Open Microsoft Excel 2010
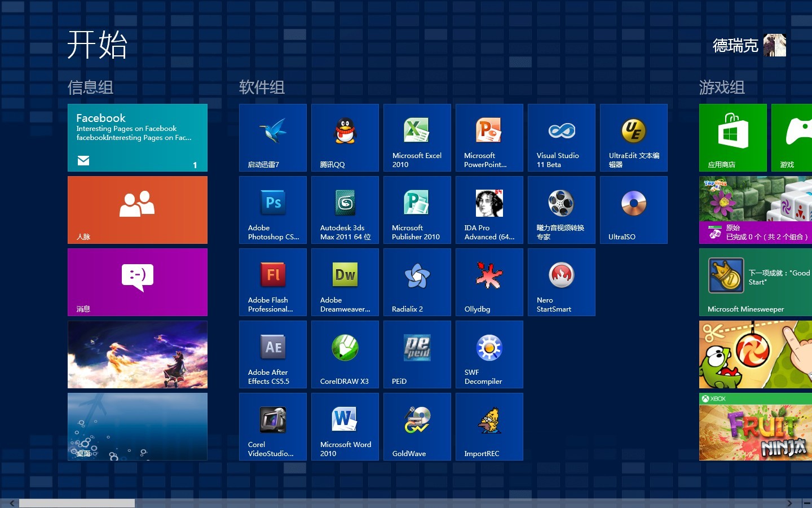 417,138
